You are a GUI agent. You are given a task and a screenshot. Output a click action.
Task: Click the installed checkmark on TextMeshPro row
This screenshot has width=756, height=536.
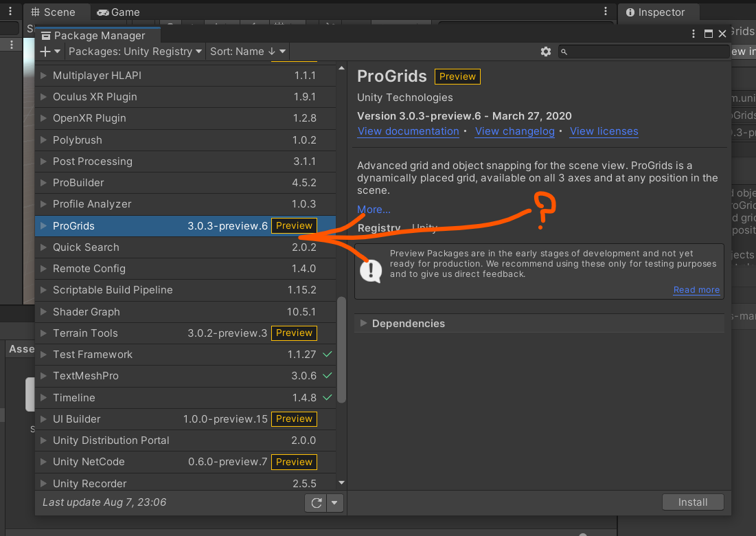point(328,376)
